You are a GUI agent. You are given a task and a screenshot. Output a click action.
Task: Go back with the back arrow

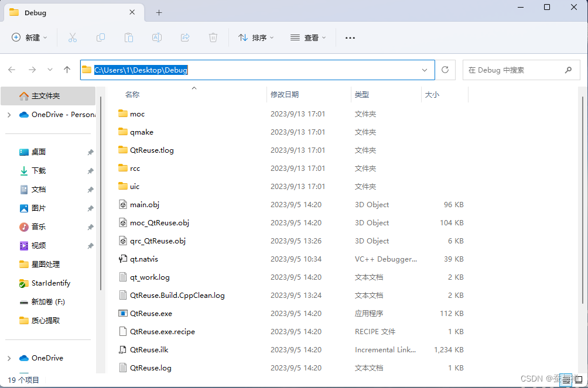point(12,70)
